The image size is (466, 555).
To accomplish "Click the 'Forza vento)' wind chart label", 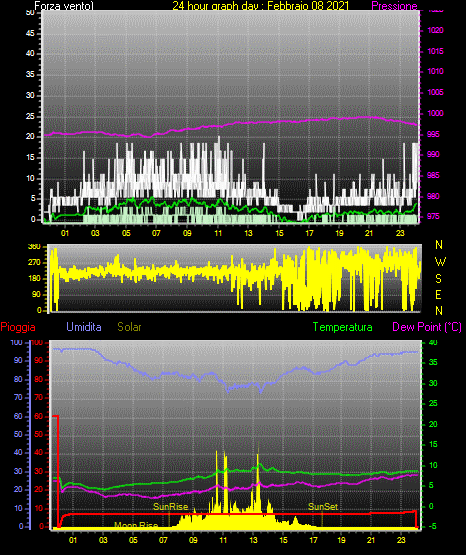I will tap(64, 6).
